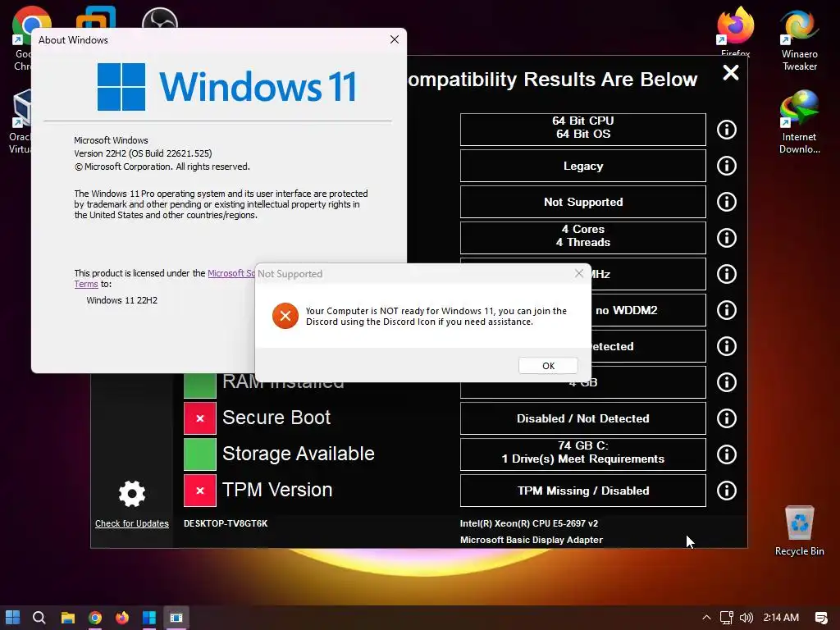Click info icon for RAM Installed row
Image resolution: width=840 pixels, height=630 pixels.
point(727,382)
